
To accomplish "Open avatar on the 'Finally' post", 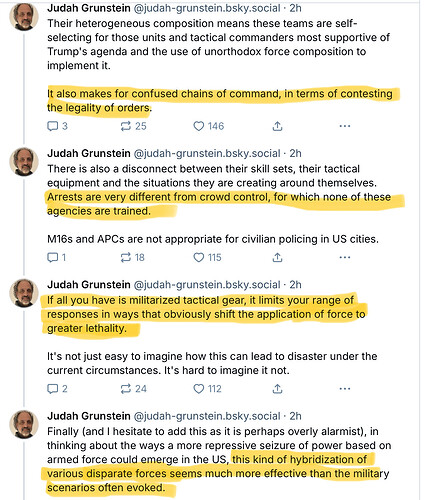I will pos(24,425).
